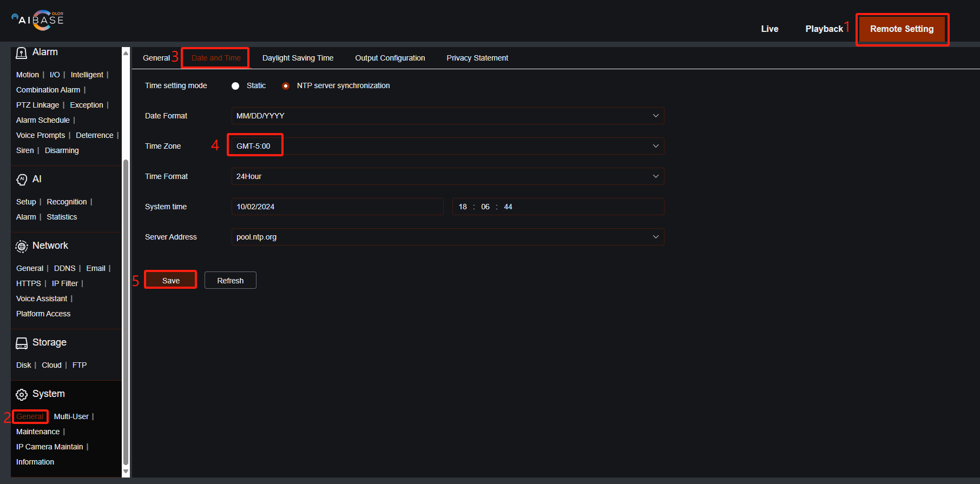980x484 pixels.
Task: Open I/O alarm settings
Action: pyautogui.click(x=55, y=75)
